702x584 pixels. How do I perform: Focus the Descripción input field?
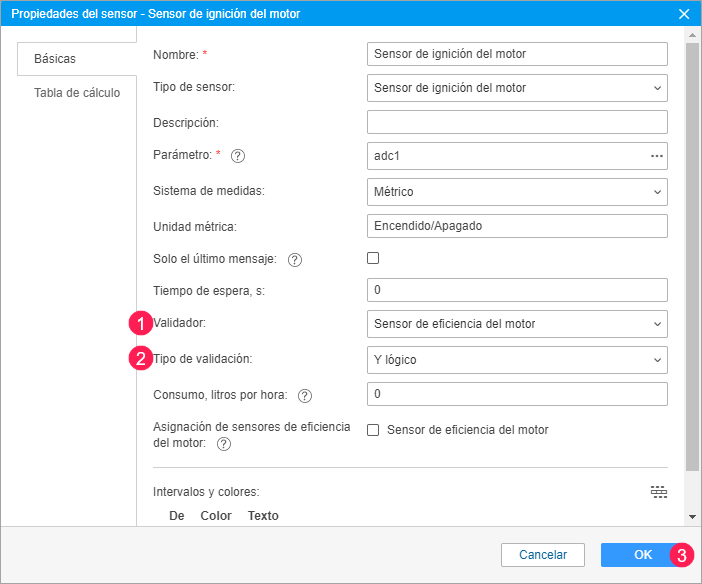pos(517,122)
